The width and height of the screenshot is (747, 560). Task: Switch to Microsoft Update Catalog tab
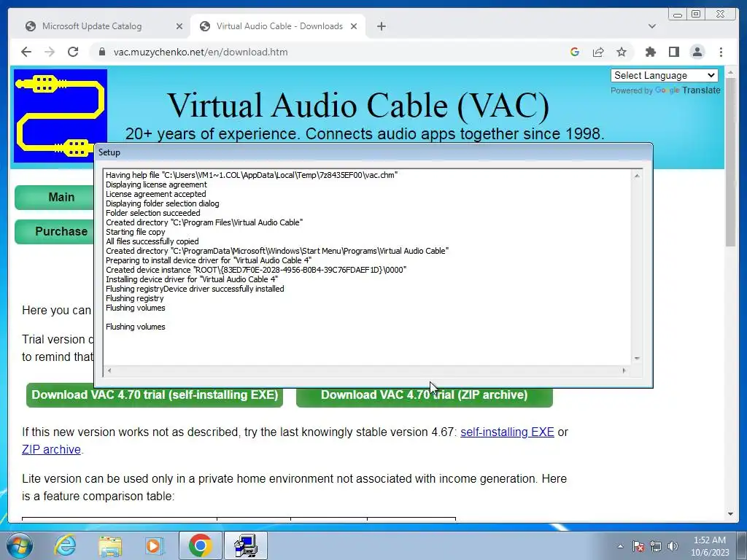[x=92, y=26]
